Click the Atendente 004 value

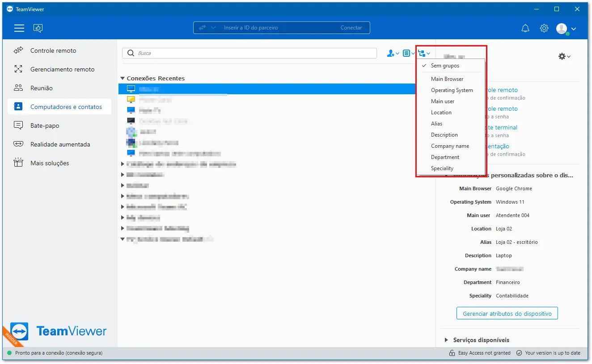point(512,215)
